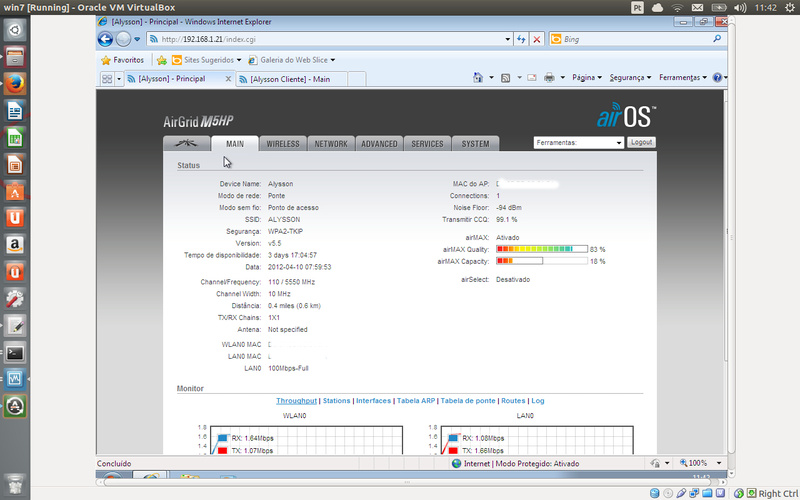800x500 pixels.
Task: Open the Stations monitor link
Action: point(337,401)
